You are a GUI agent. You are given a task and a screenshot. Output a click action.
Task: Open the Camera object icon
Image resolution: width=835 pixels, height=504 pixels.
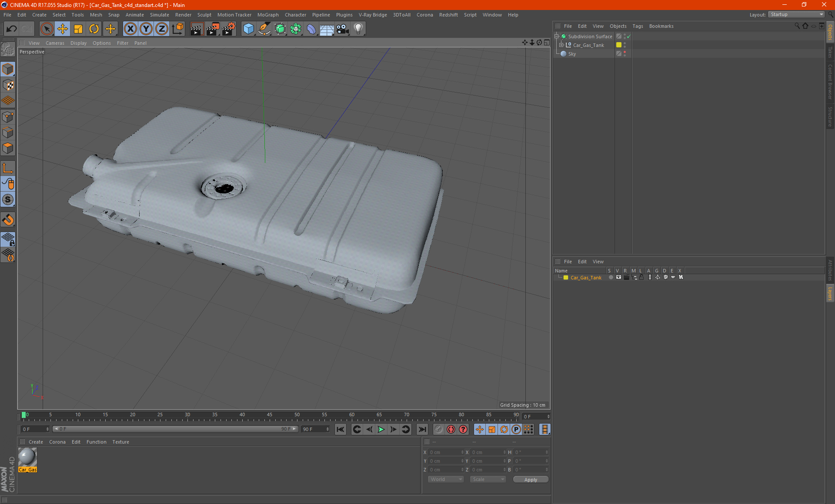(x=342, y=29)
